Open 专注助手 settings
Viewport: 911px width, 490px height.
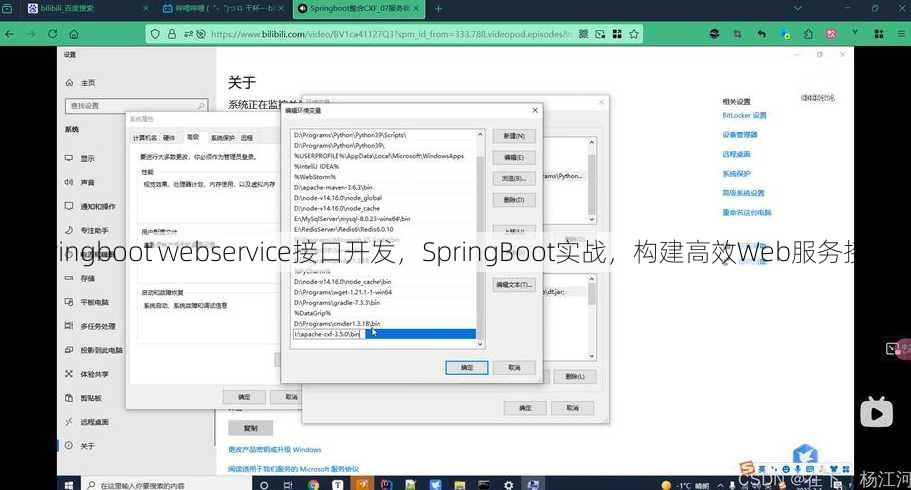pos(87,230)
